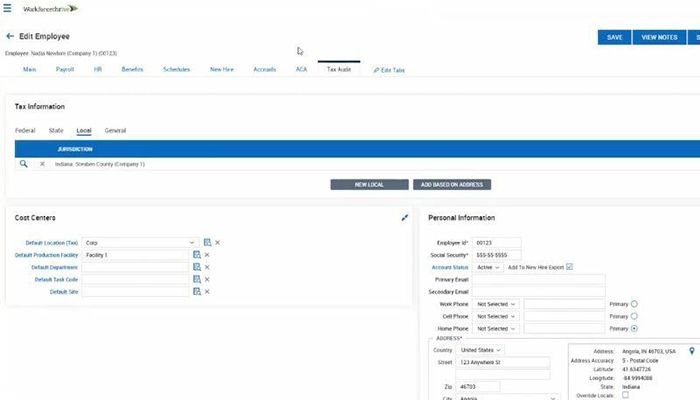Remove the Indiana Steuben County jurisdiction with X
Viewport: 700px width, 400px height.
tap(42, 164)
